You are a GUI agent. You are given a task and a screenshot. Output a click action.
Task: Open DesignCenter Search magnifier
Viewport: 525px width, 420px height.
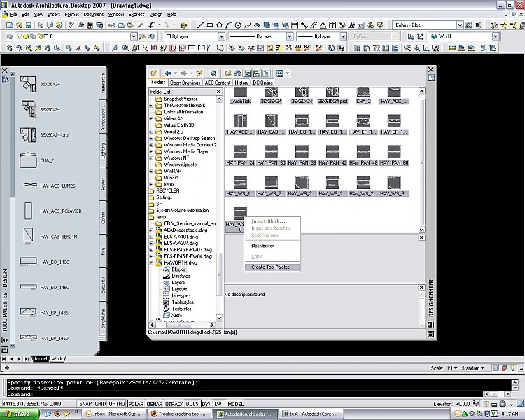[213, 73]
